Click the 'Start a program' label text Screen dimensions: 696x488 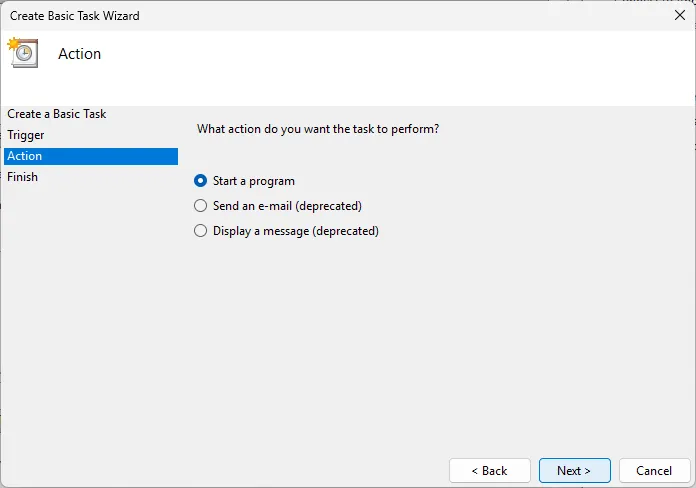(253, 181)
